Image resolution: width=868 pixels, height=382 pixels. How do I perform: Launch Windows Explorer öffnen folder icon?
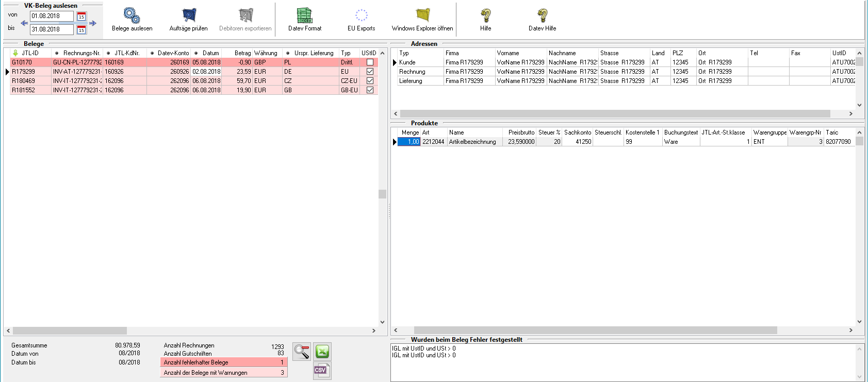[x=422, y=15]
